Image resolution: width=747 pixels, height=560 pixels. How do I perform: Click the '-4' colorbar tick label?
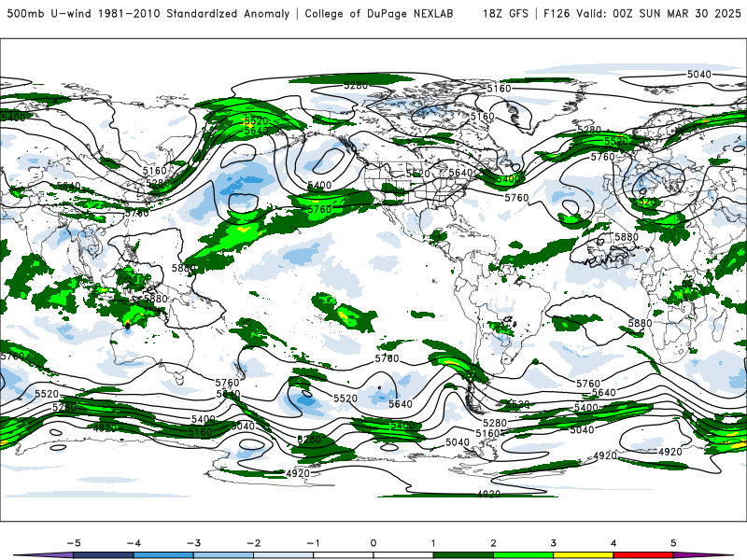[x=134, y=543]
